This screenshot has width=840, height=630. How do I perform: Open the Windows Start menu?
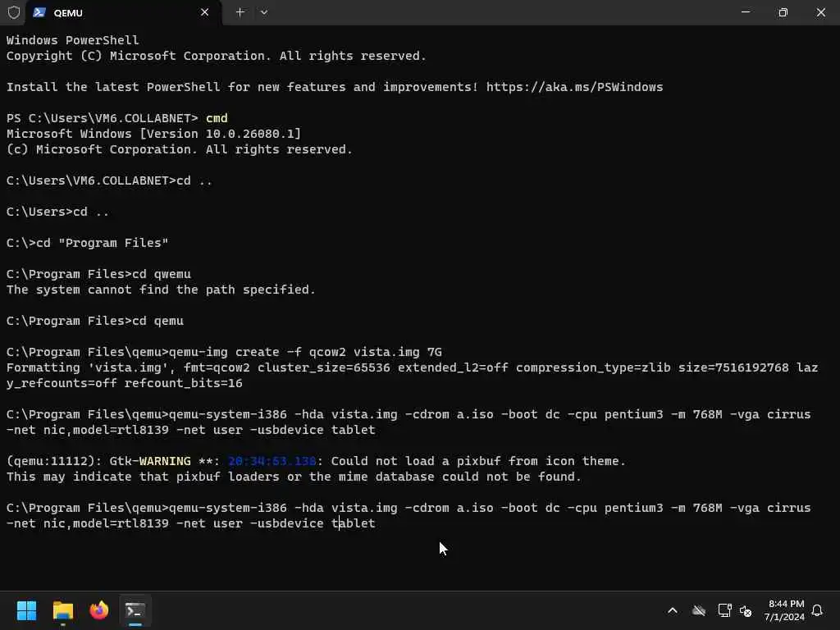point(26,610)
